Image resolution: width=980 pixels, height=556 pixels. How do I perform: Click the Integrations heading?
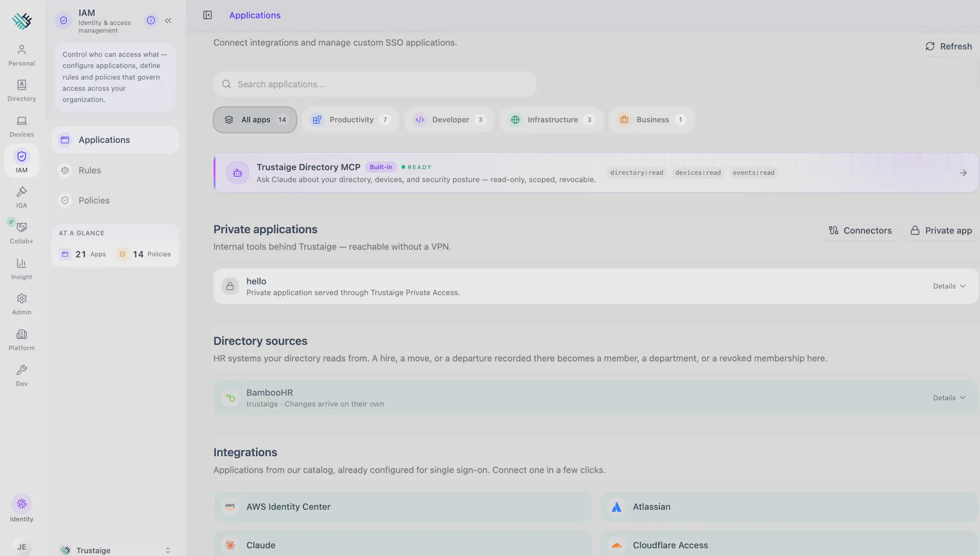point(245,452)
